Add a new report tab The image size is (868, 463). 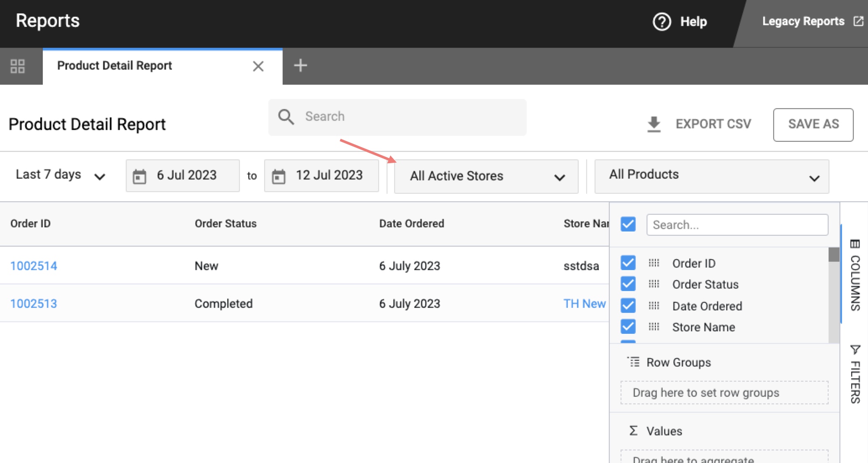click(x=300, y=65)
